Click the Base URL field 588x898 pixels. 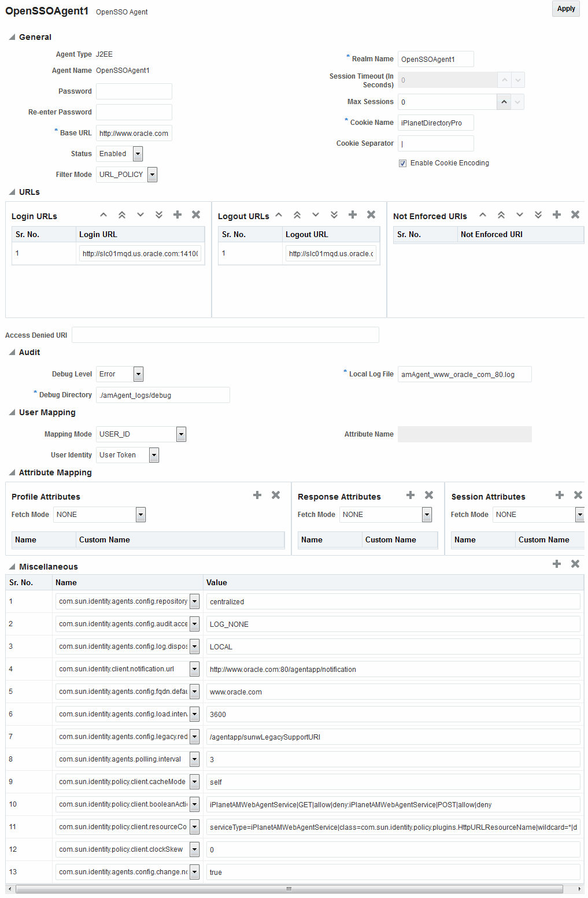134,133
